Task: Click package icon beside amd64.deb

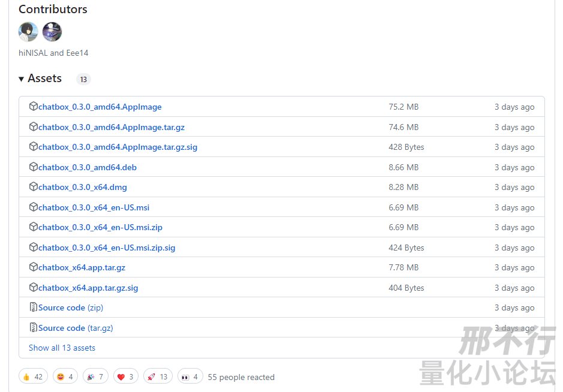Action: (x=34, y=167)
